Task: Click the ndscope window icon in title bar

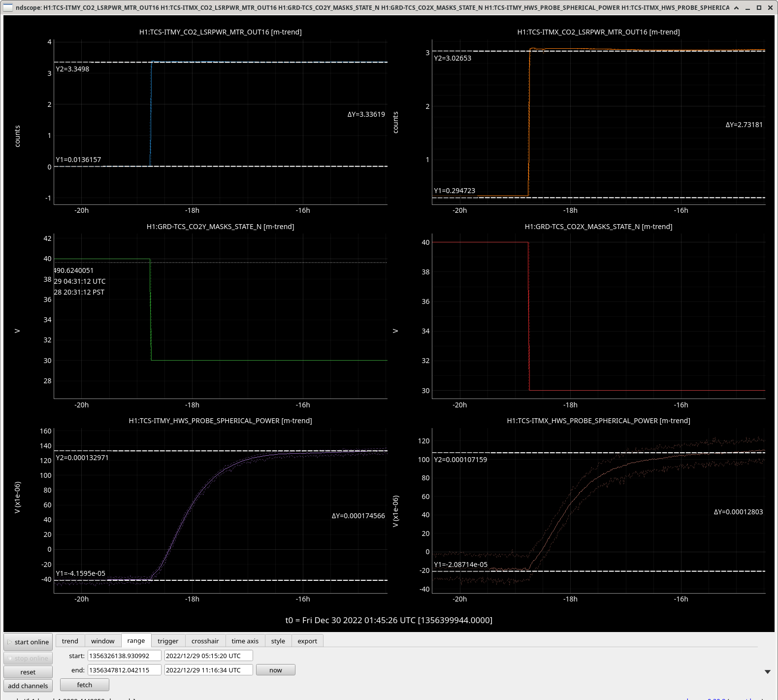Action: [8, 7]
